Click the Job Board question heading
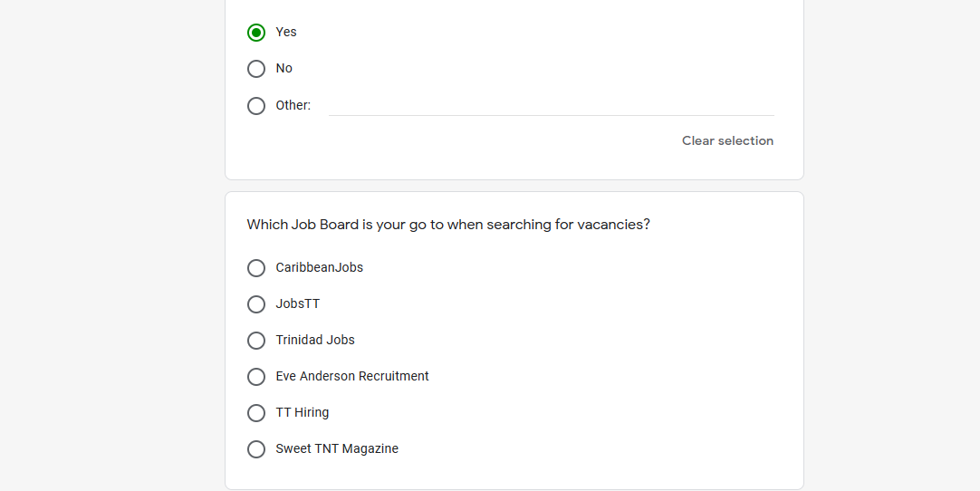The image size is (980, 491). pos(448,225)
